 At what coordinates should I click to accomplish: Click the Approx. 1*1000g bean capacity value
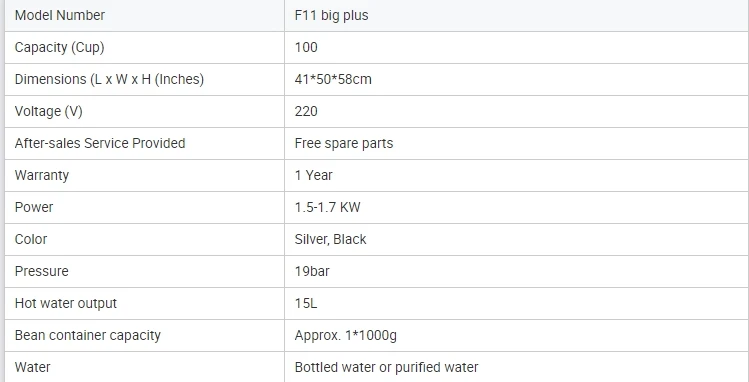point(346,335)
